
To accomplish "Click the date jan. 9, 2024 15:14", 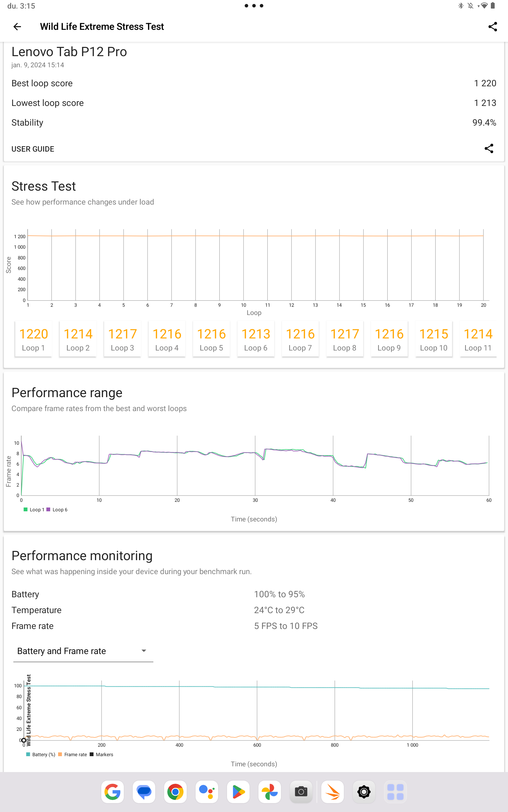I will coord(38,65).
